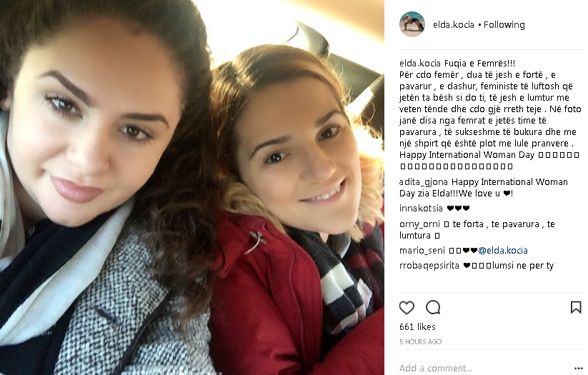Image resolution: width=588 pixels, height=375 pixels.
Task: Open the innakotsia commenter profile
Action: click(x=421, y=208)
